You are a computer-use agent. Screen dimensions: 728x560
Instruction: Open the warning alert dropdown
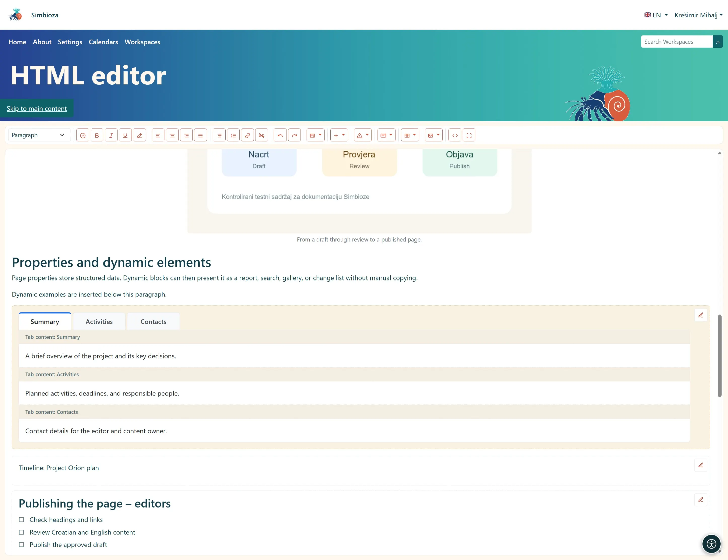pyautogui.click(x=363, y=135)
